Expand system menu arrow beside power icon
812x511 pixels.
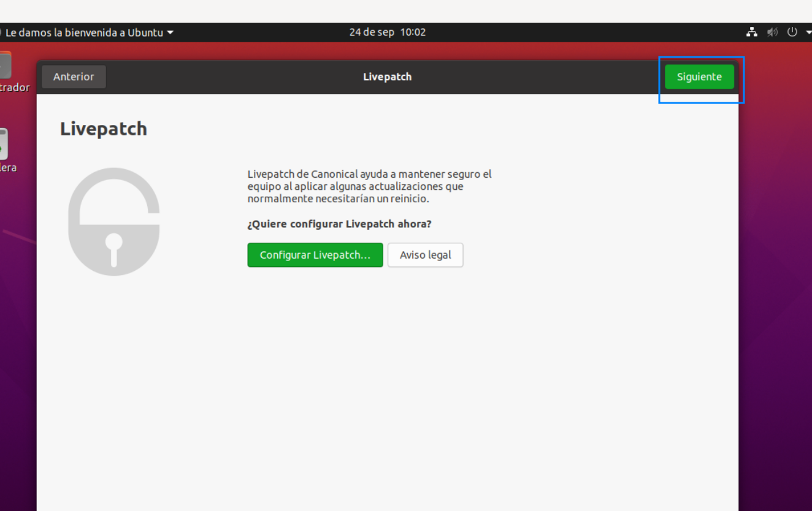tap(808, 32)
